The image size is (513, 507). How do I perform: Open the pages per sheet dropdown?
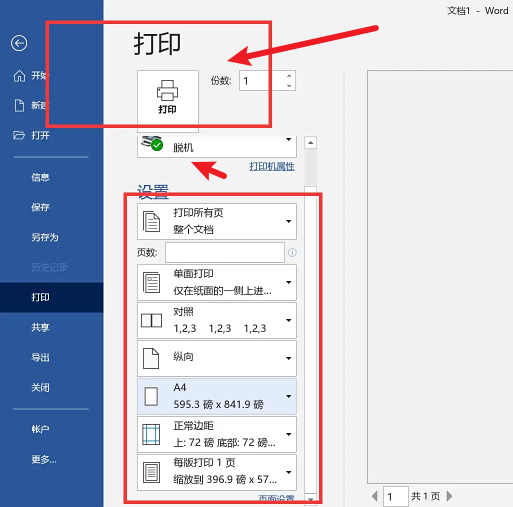coord(217,472)
